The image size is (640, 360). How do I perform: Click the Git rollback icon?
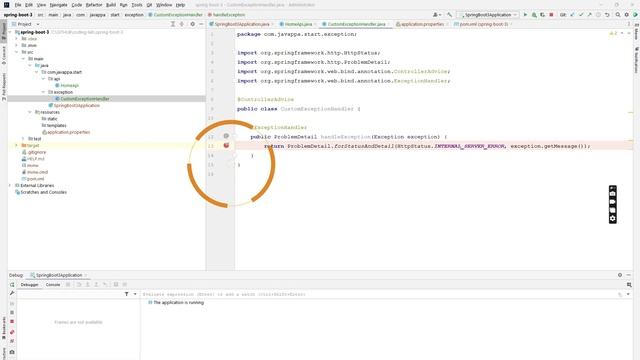click(x=607, y=15)
